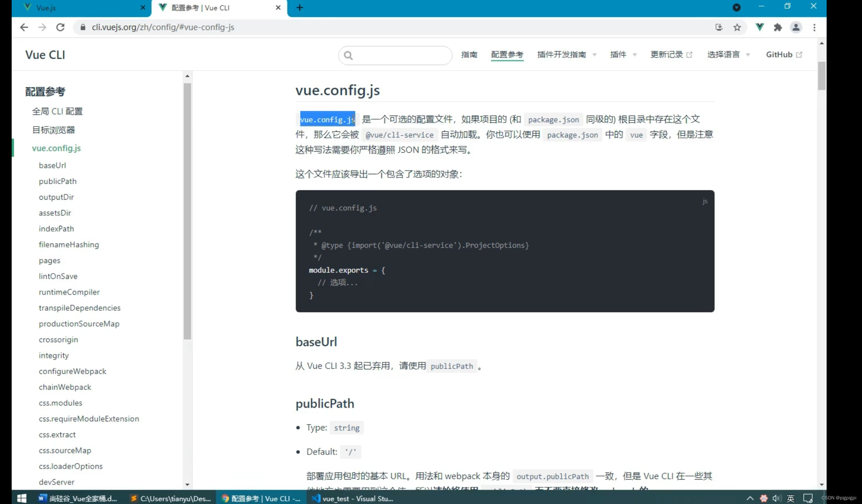Image resolution: width=862 pixels, height=504 pixels.
Task: Open a new browser tab with plus
Action: (x=300, y=7)
